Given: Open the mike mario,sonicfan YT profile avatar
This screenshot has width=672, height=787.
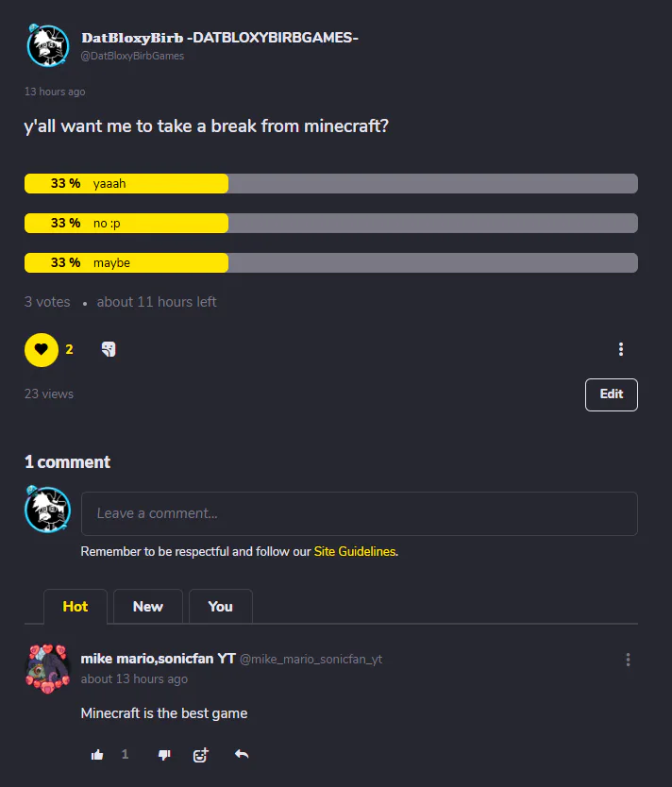Looking at the screenshot, I should (x=48, y=669).
